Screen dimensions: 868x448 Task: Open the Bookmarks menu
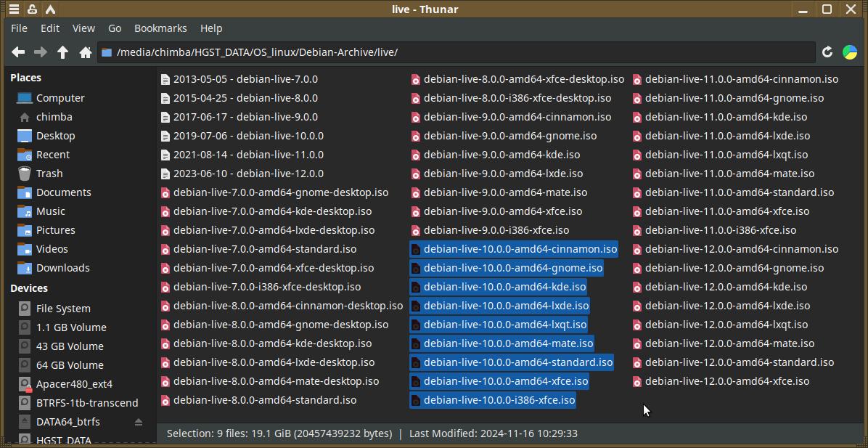160,28
